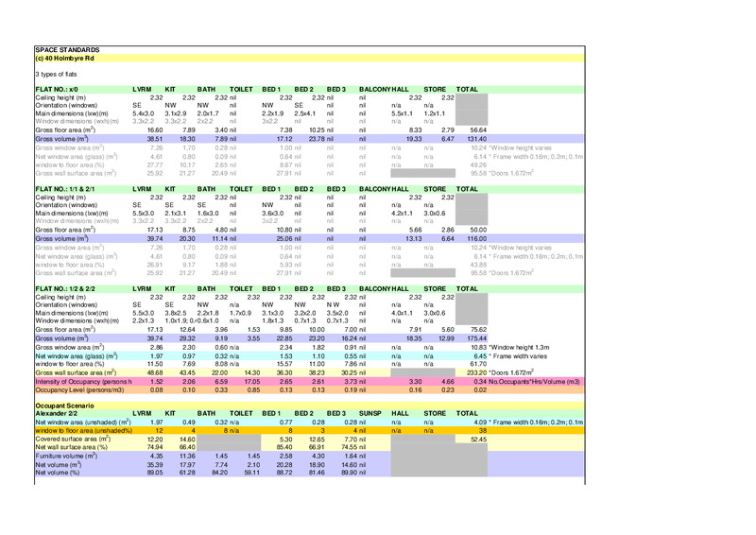
Task: Click the BED 3 net volume percent 89.90
Action: (x=349, y=473)
